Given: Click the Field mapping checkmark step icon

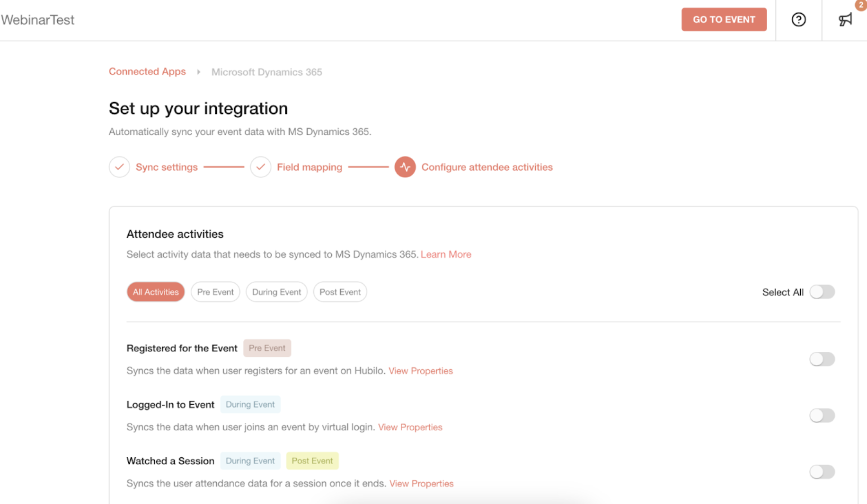Looking at the screenshot, I should click(260, 167).
